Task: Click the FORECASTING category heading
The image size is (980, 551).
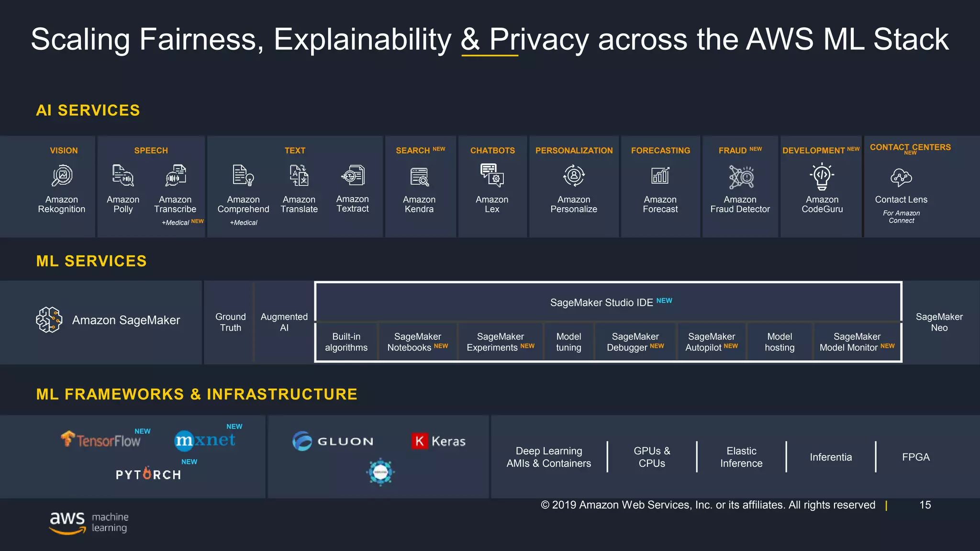Action: [660, 151]
